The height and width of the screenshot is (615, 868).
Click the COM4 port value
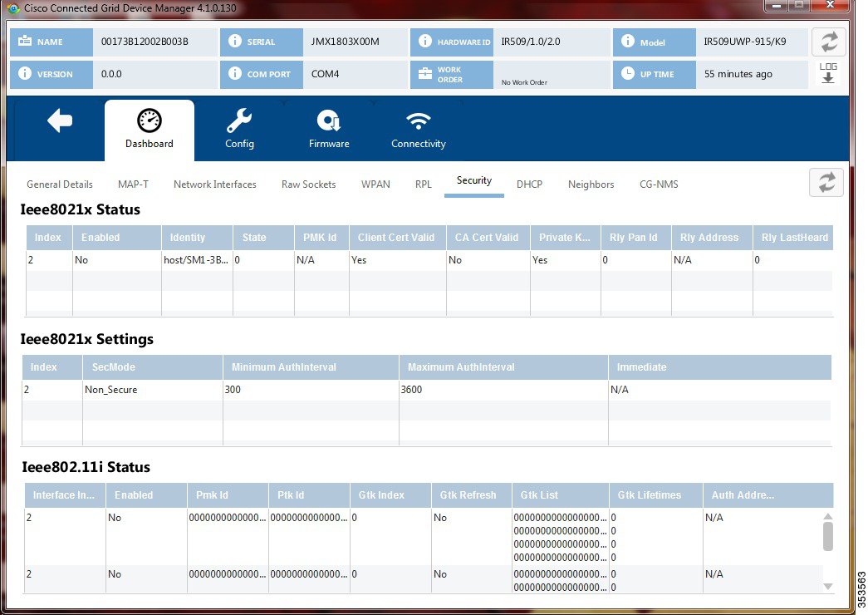[325, 74]
